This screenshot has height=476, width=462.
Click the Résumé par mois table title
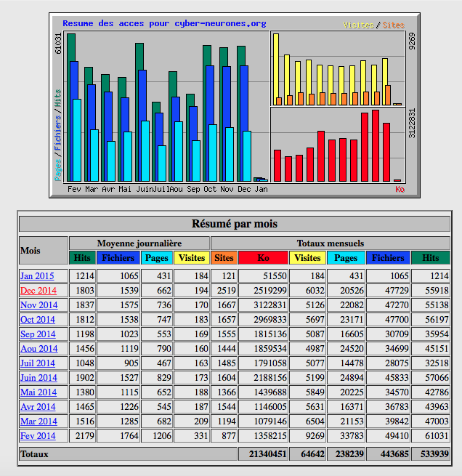point(234,224)
